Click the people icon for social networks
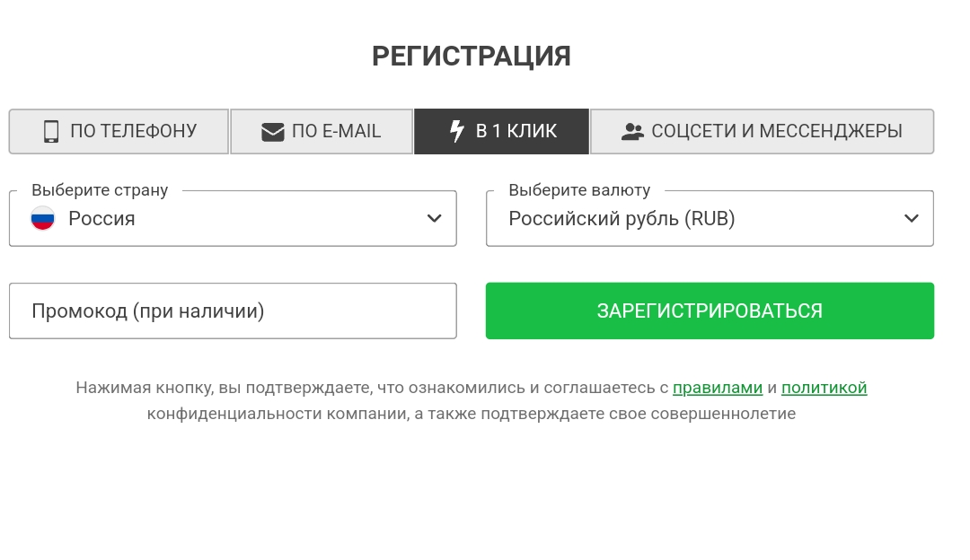The image size is (970, 560). [x=632, y=131]
